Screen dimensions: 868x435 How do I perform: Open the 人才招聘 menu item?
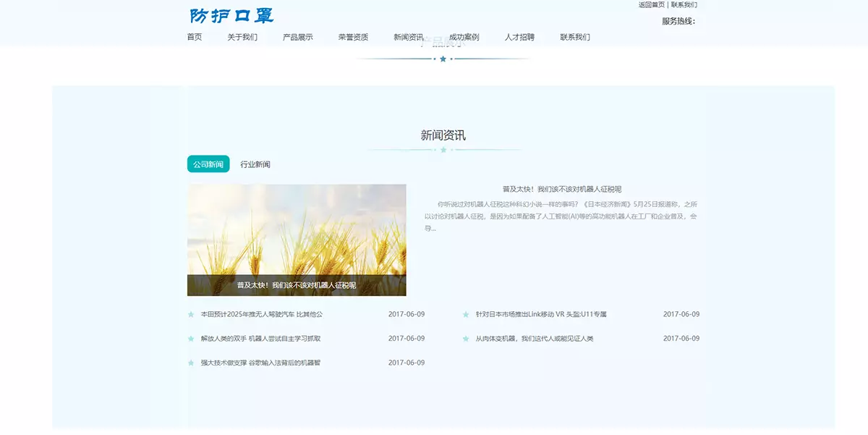[519, 37]
